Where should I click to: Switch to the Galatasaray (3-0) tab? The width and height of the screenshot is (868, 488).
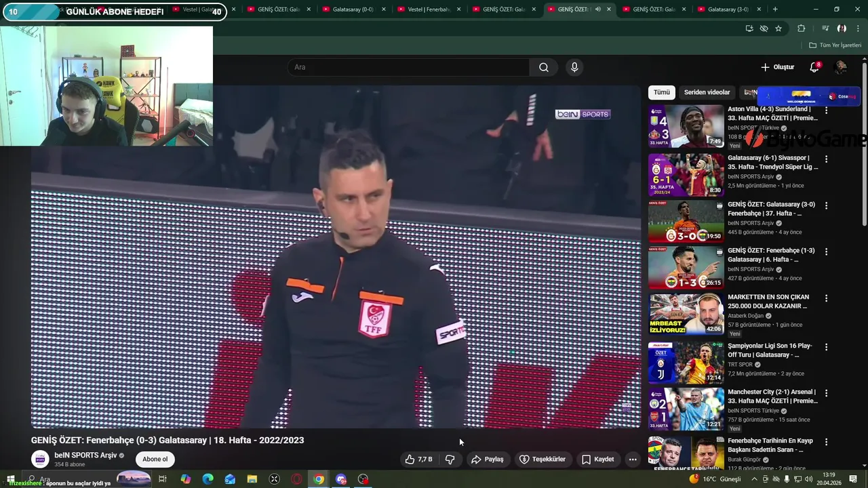click(x=728, y=9)
